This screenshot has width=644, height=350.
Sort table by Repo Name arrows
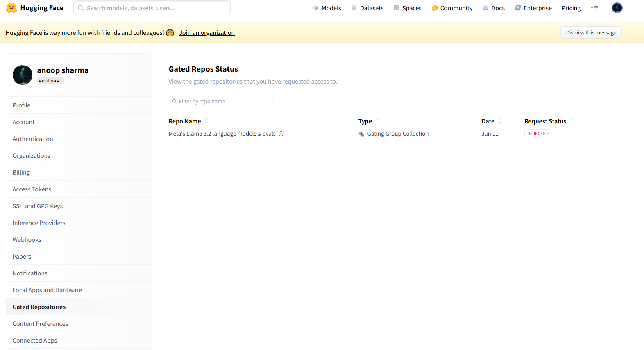(206, 121)
